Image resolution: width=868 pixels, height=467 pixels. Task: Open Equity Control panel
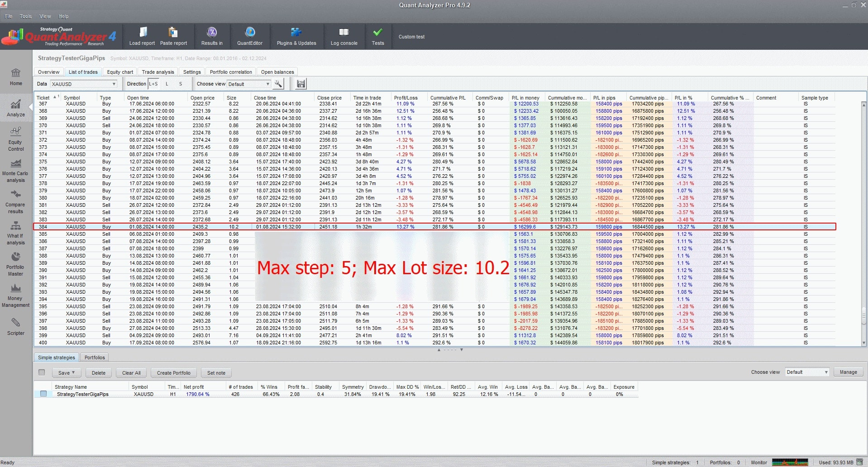[16, 138]
